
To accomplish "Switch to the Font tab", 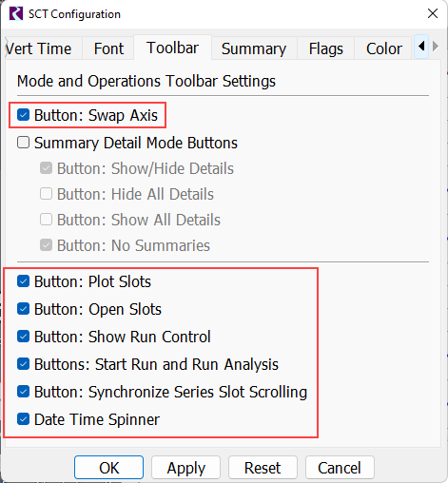I will click(x=108, y=48).
